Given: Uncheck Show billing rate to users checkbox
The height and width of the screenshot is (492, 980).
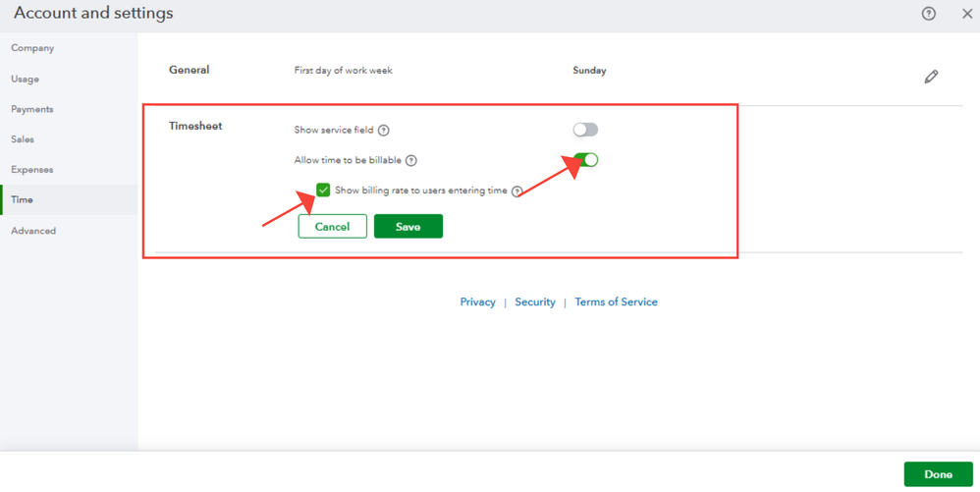Looking at the screenshot, I should [323, 191].
